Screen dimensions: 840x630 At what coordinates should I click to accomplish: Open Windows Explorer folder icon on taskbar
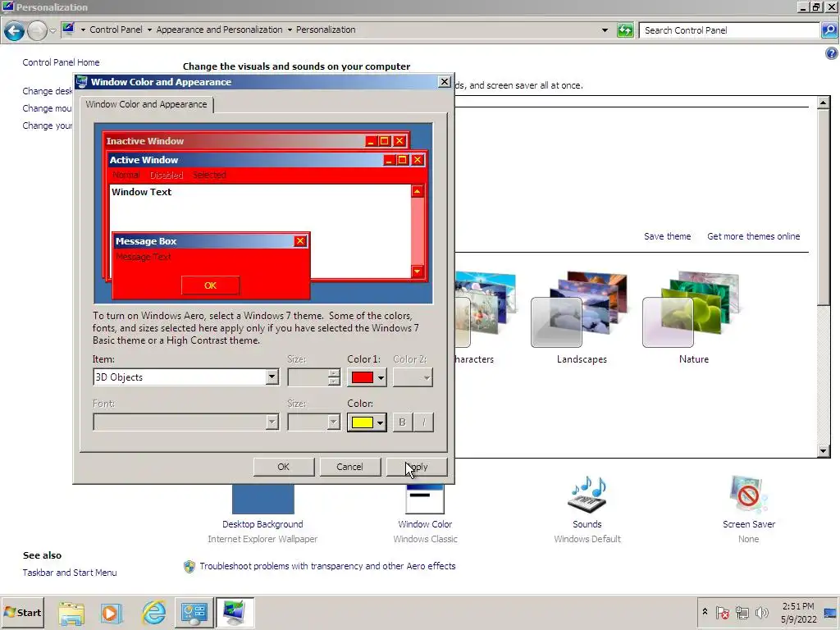[x=71, y=613]
